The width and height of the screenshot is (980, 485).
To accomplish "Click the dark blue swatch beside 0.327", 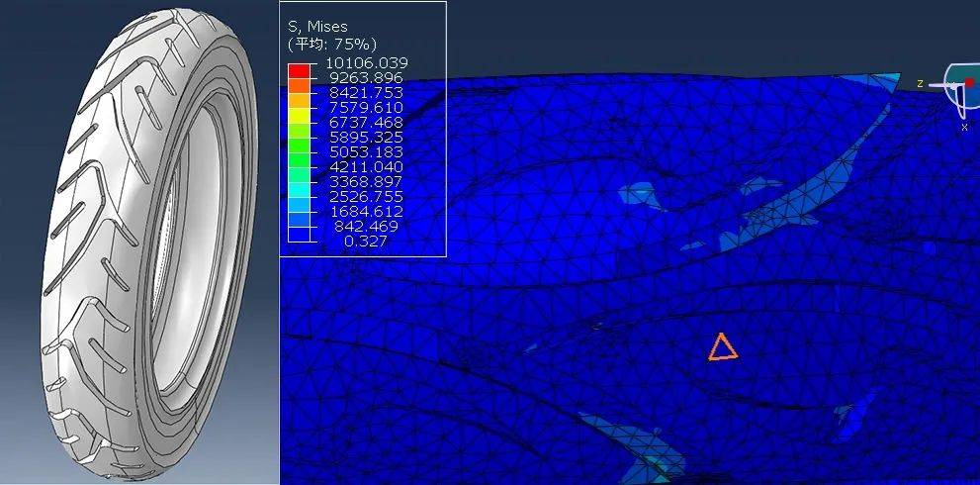I will (298, 234).
